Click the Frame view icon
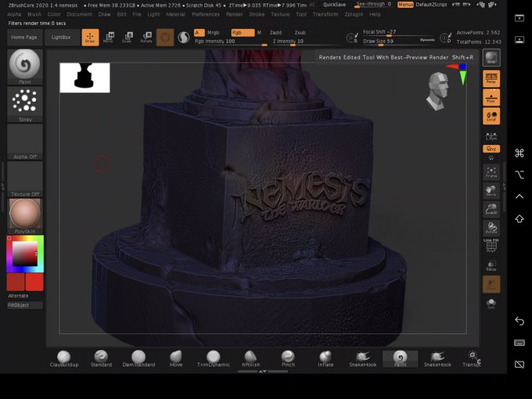This screenshot has width=532, height=399. (491, 172)
